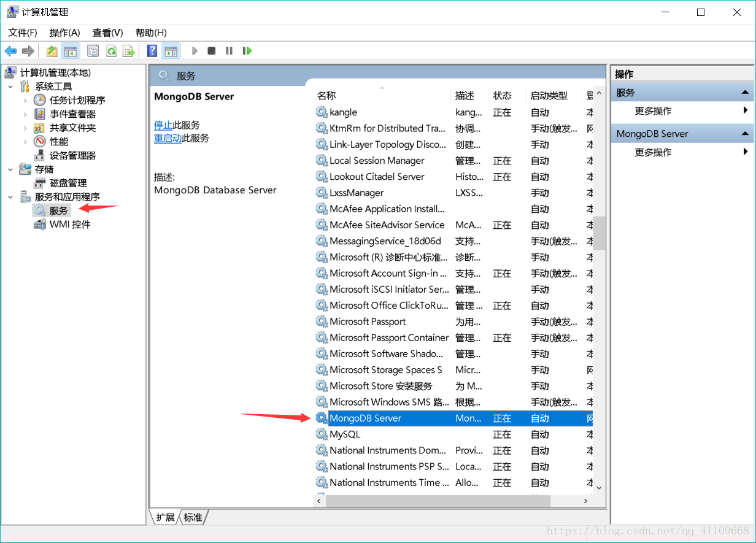Image resolution: width=756 pixels, height=543 pixels.
Task: Select Lookout Citadel Server service
Action: 453,177
